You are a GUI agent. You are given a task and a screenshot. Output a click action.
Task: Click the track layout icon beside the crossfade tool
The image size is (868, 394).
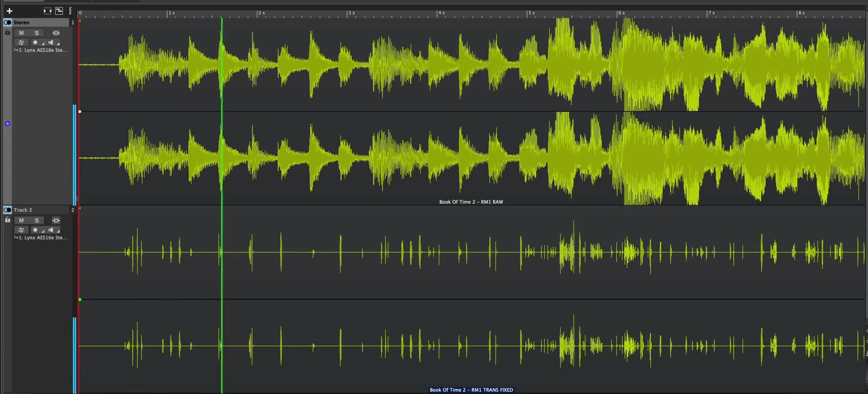tap(59, 11)
